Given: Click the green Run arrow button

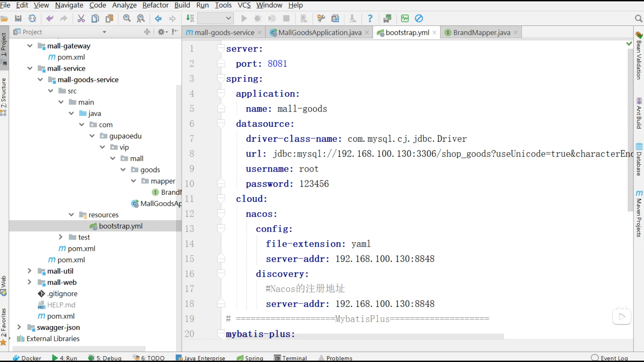Looking at the screenshot, I should (244, 18).
